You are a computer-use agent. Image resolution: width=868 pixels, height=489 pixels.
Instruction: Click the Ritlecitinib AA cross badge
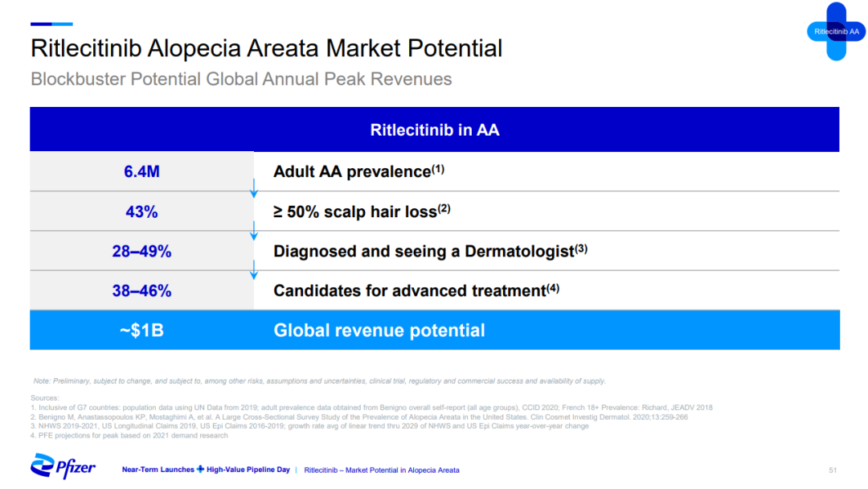tap(836, 31)
